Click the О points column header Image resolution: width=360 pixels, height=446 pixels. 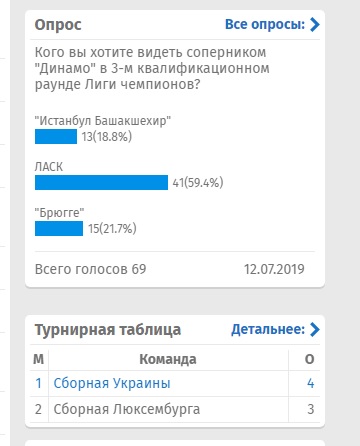pos(310,359)
